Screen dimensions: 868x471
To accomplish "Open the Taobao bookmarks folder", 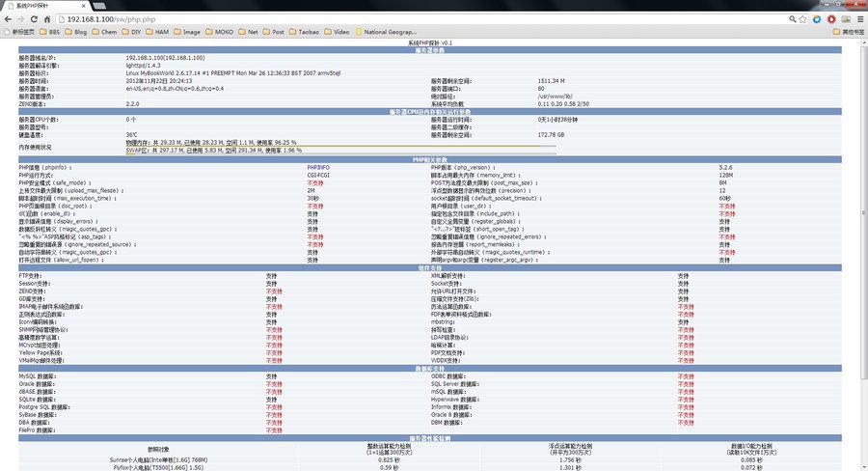I will pos(305,32).
